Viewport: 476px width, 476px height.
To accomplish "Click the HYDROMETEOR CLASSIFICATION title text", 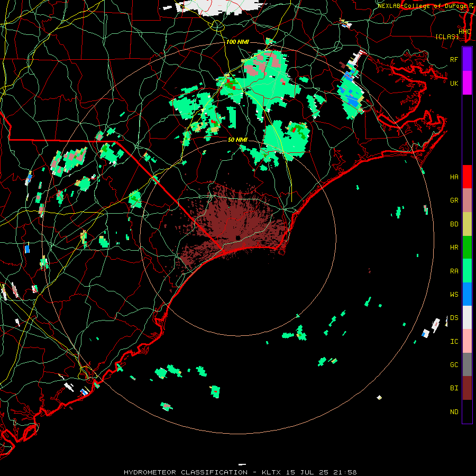I will 186,472.
